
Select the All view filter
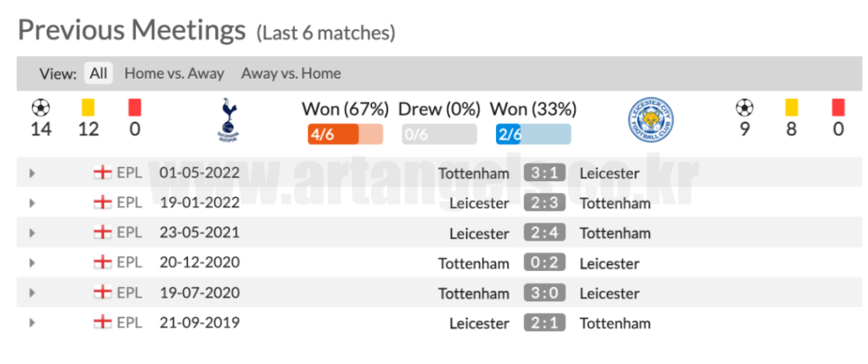coord(98,74)
